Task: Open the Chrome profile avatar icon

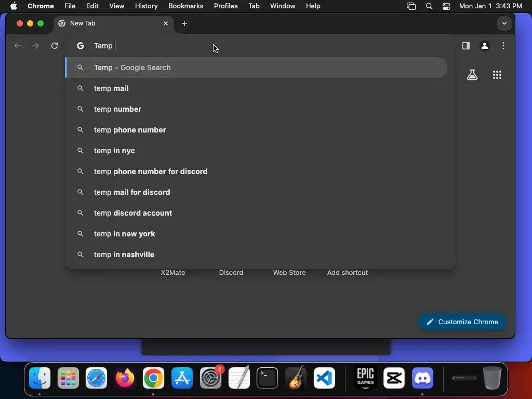Action: coord(485,46)
